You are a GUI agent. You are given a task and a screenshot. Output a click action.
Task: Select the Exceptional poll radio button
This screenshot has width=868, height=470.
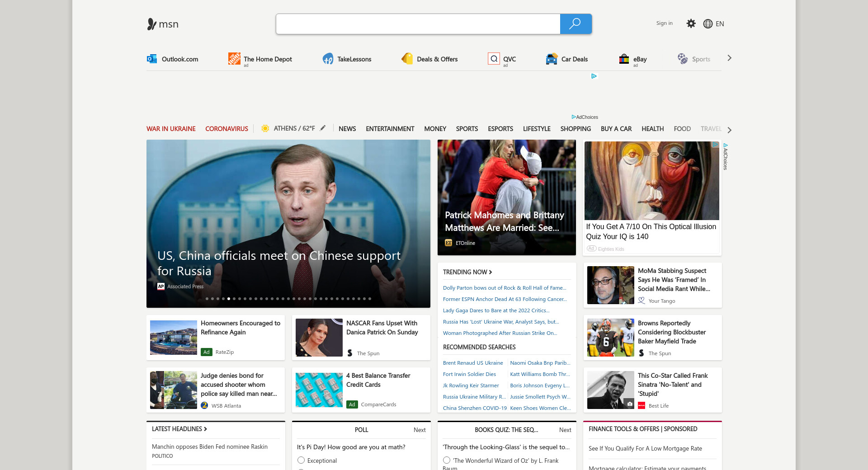301,460
